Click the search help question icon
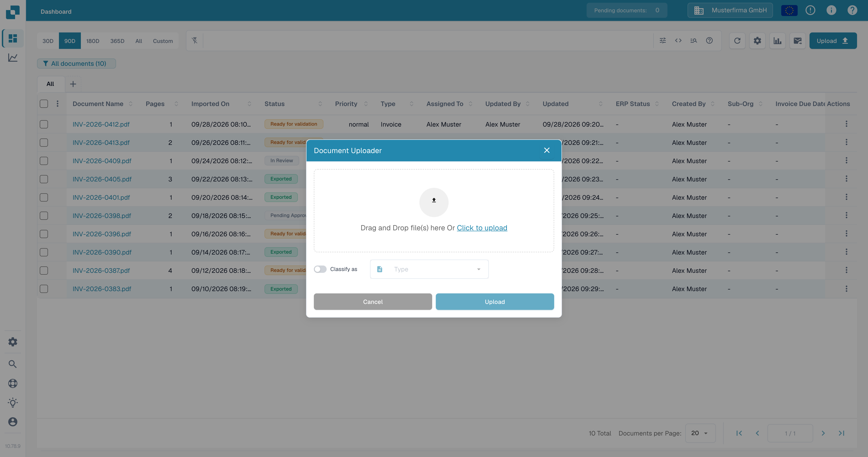Viewport: 868px width, 457px height. tap(710, 40)
